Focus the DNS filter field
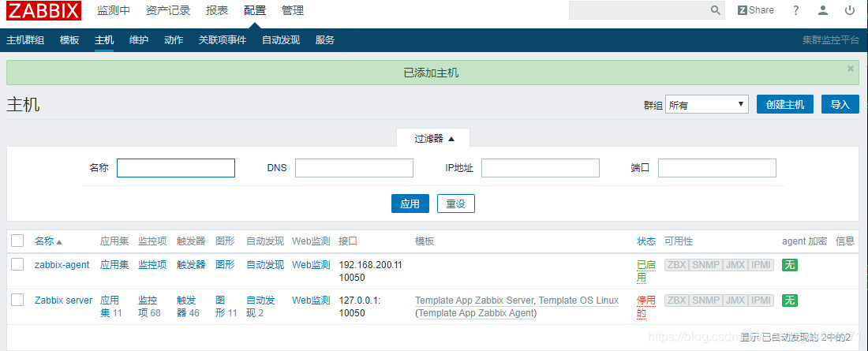 coord(354,168)
